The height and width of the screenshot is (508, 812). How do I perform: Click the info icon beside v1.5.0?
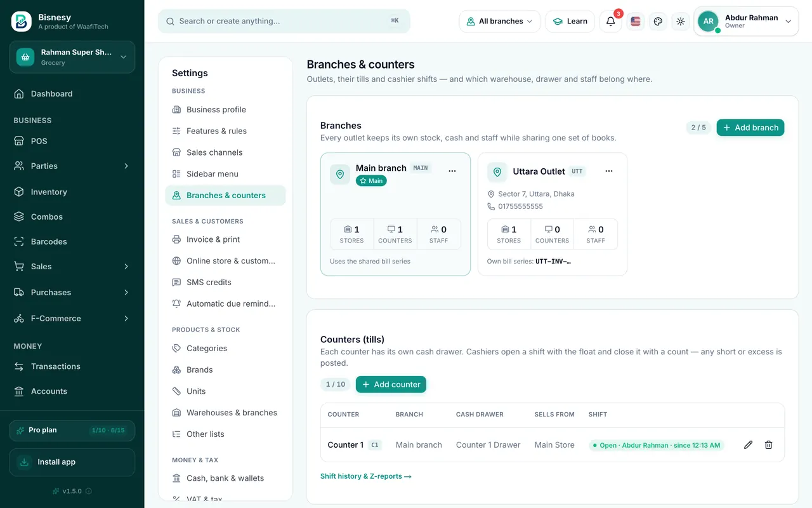(88, 491)
